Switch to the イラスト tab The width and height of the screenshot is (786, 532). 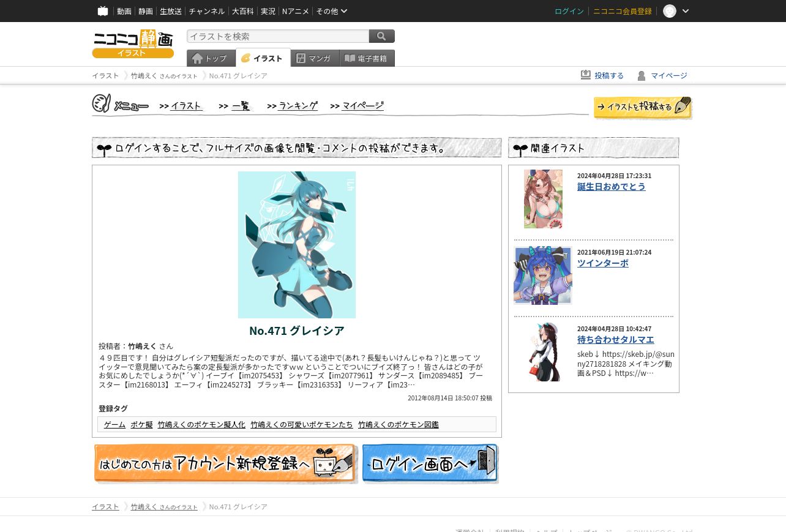[x=263, y=58]
